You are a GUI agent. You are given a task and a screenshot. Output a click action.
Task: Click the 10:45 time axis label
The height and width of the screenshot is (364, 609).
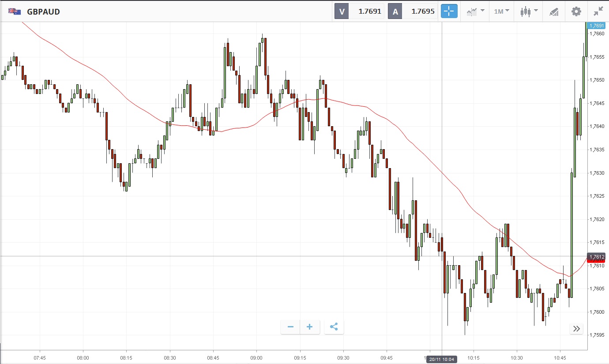pos(560,358)
